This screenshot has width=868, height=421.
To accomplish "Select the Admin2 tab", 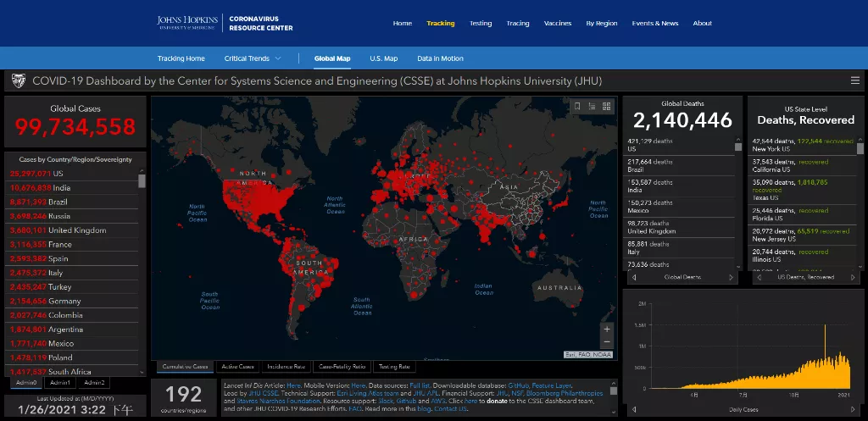I will point(93,382).
